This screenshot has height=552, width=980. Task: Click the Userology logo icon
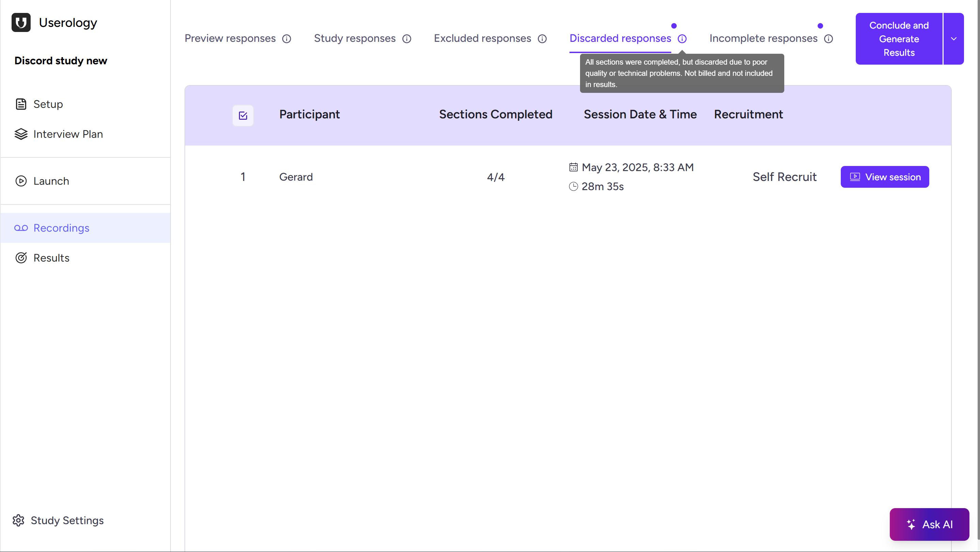(x=21, y=22)
